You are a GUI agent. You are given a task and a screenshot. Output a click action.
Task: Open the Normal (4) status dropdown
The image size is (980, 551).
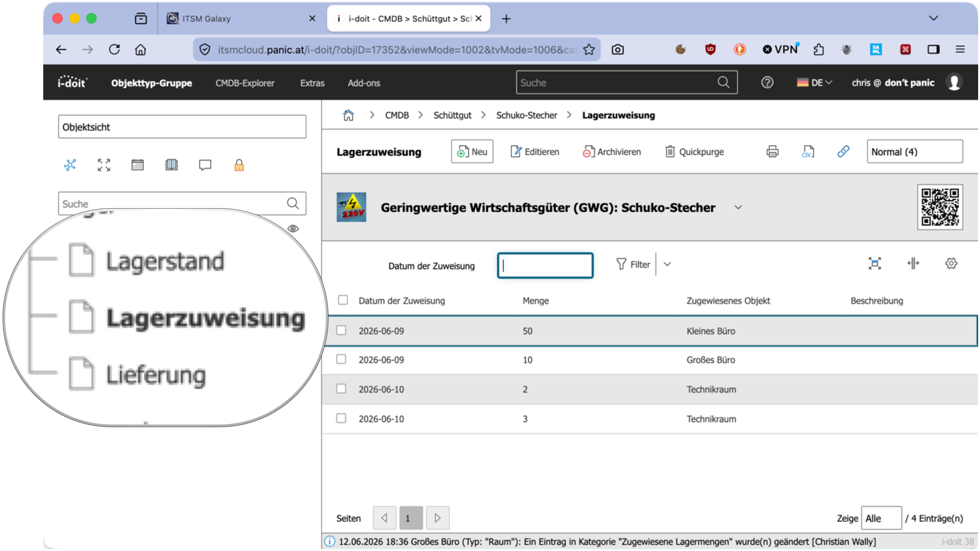[x=915, y=152]
